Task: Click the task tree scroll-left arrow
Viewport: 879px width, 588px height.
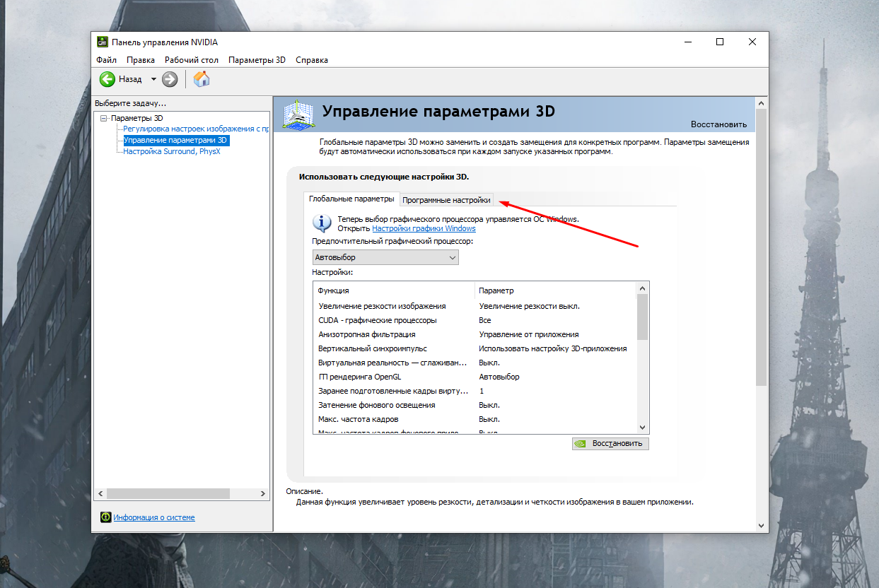Action: click(x=100, y=493)
